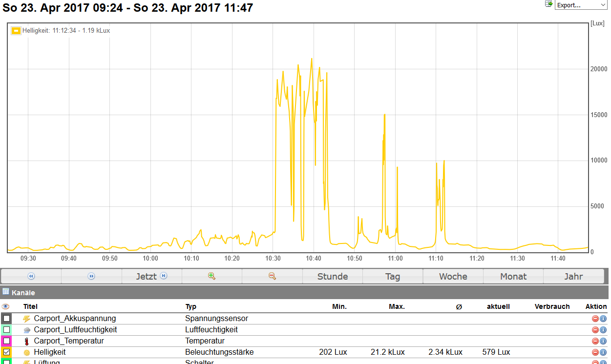Viewport: 611px width, 364px height.
Task: Jump to the current time with Jetzt
Action: point(151,276)
